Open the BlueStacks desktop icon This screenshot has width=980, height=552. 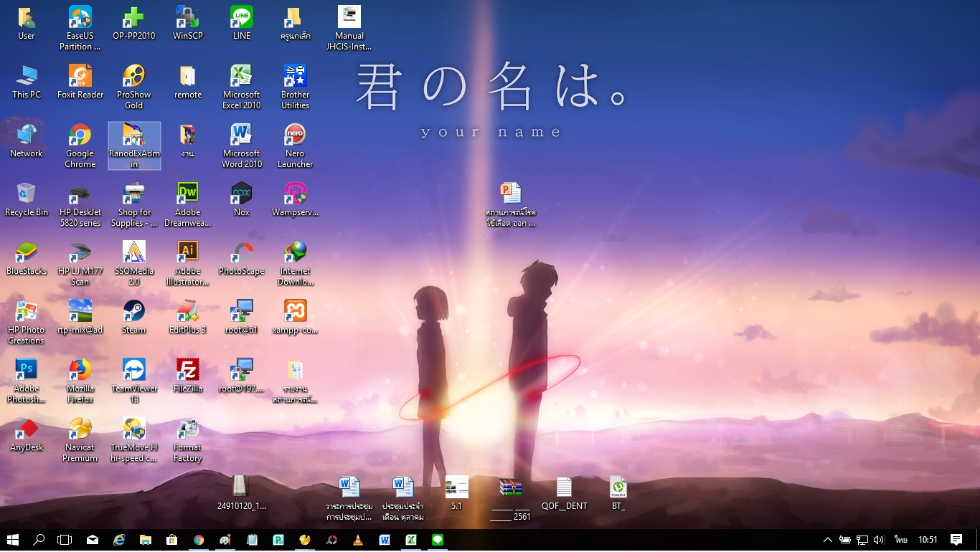pos(27,258)
